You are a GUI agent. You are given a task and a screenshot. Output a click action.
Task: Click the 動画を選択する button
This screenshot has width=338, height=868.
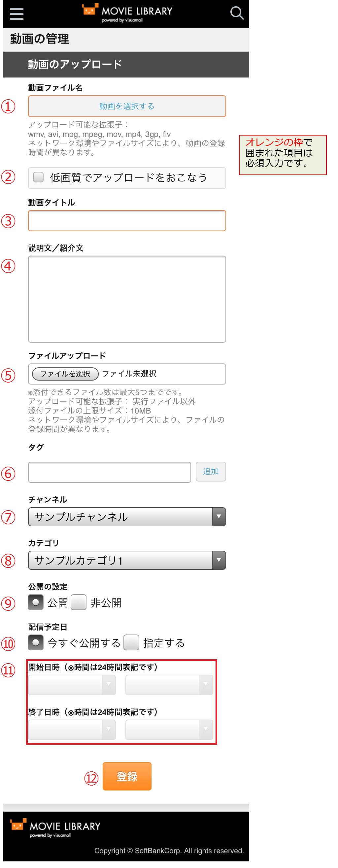127,106
